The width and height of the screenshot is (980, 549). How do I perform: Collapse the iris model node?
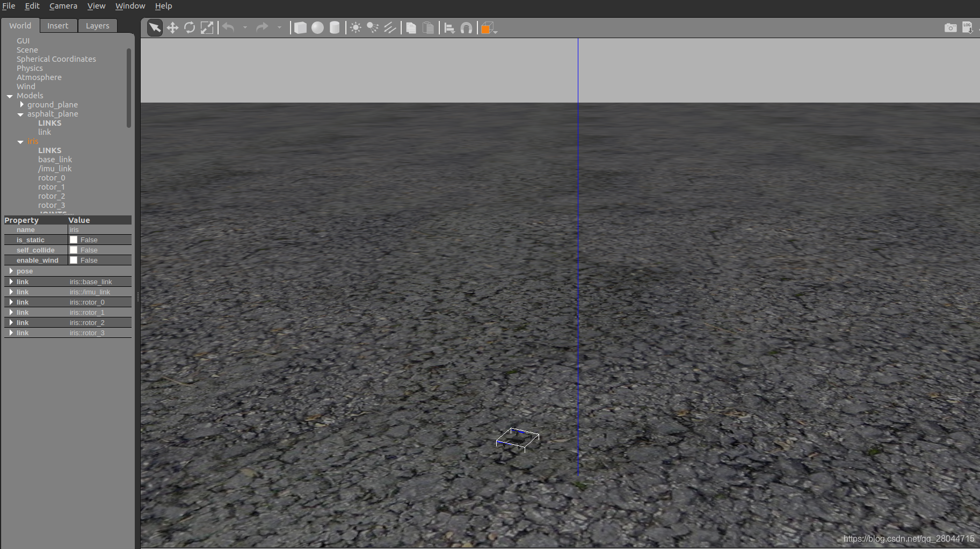[x=20, y=142]
